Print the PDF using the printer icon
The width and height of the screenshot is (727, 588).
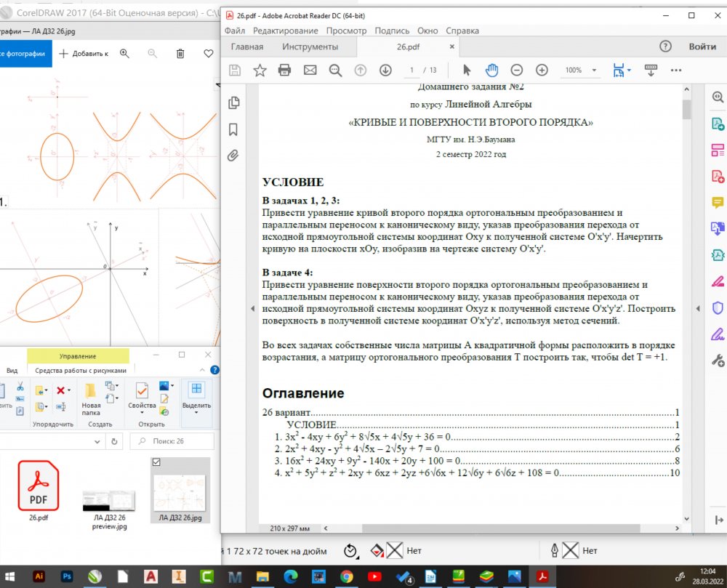pyautogui.click(x=284, y=70)
